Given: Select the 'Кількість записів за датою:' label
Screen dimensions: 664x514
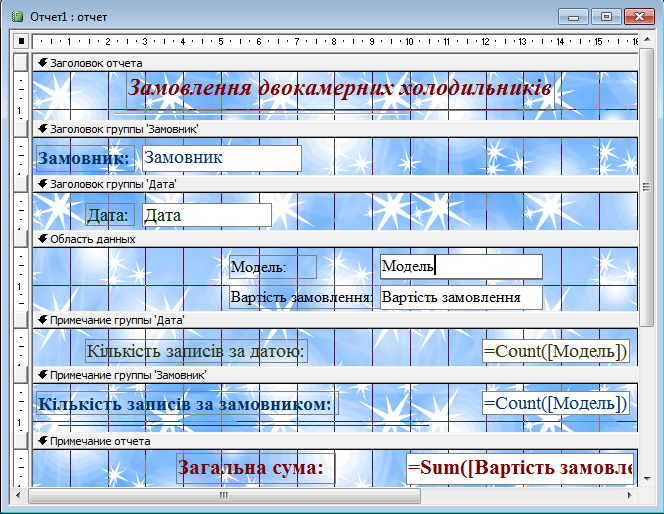Looking at the screenshot, I should (196, 351).
